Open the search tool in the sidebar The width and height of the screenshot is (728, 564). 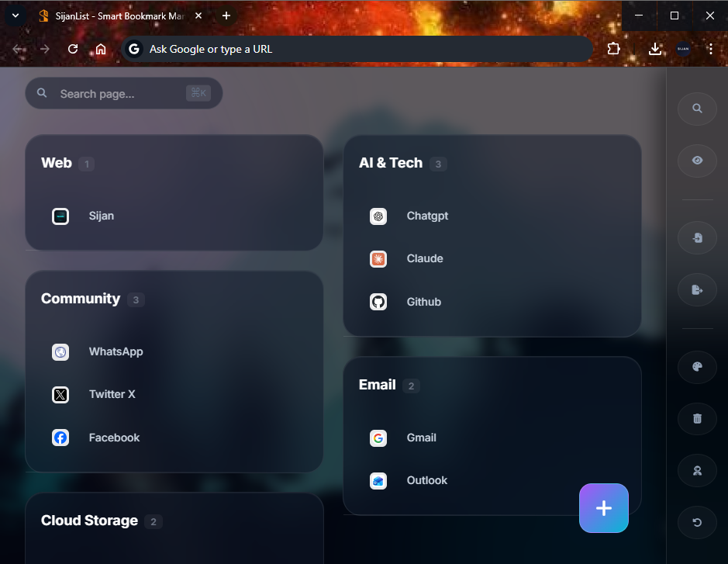pyautogui.click(x=696, y=109)
